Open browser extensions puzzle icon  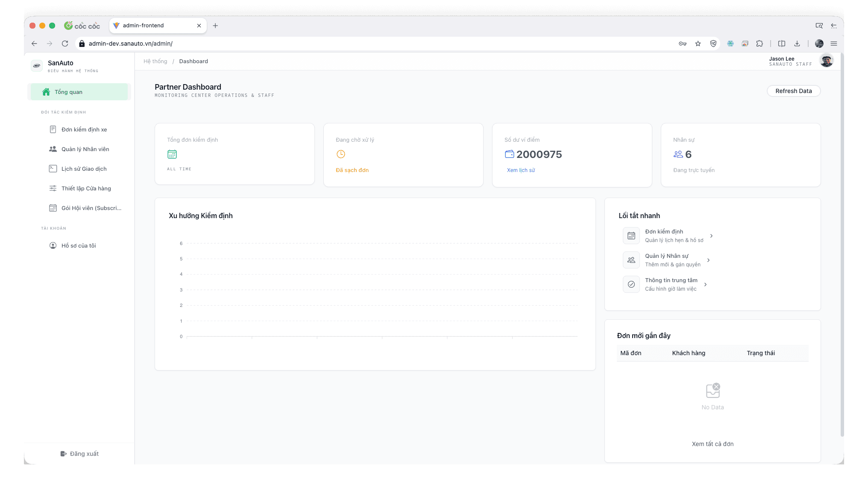[x=759, y=44]
